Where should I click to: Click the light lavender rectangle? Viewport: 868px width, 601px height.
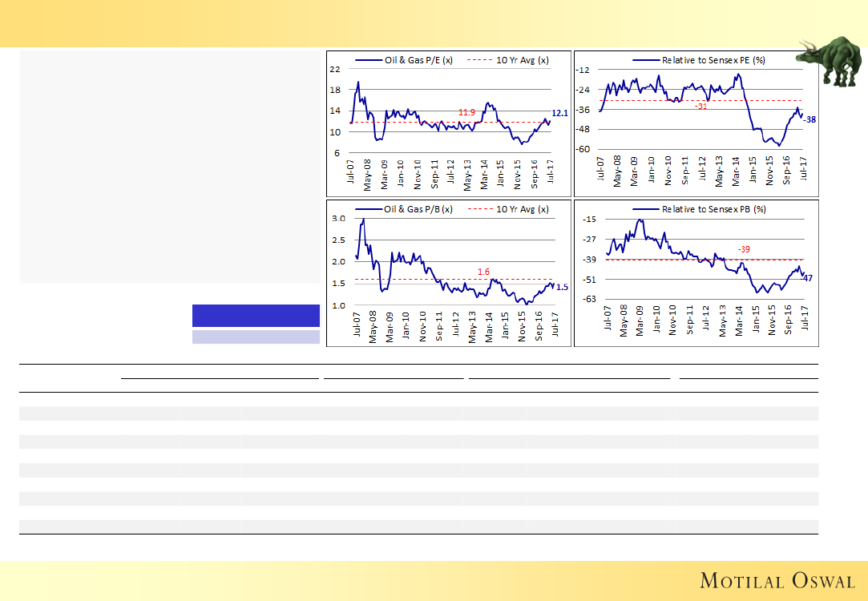click(256, 337)
